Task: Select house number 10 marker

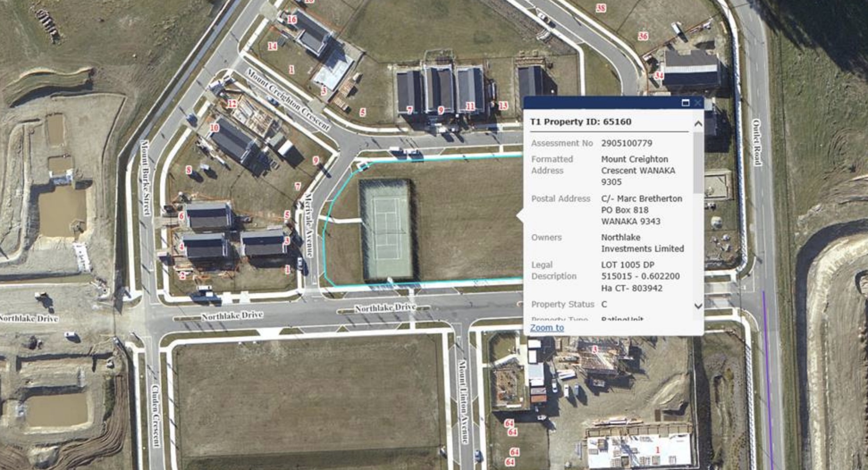Action: pos(214,128)
